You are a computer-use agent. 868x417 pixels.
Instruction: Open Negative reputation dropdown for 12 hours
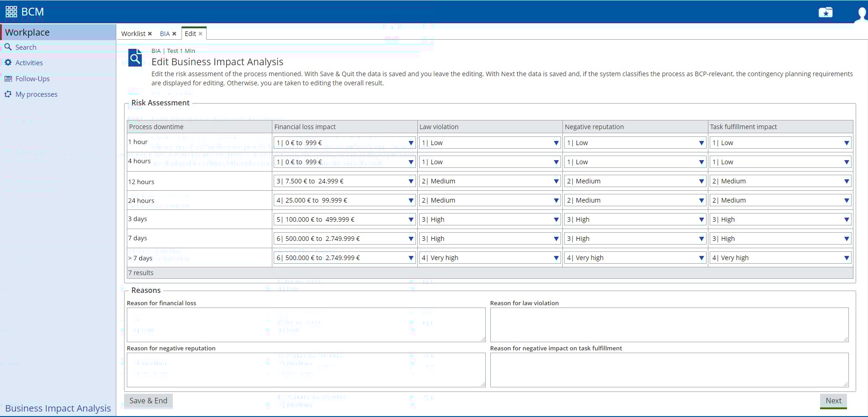635,181
